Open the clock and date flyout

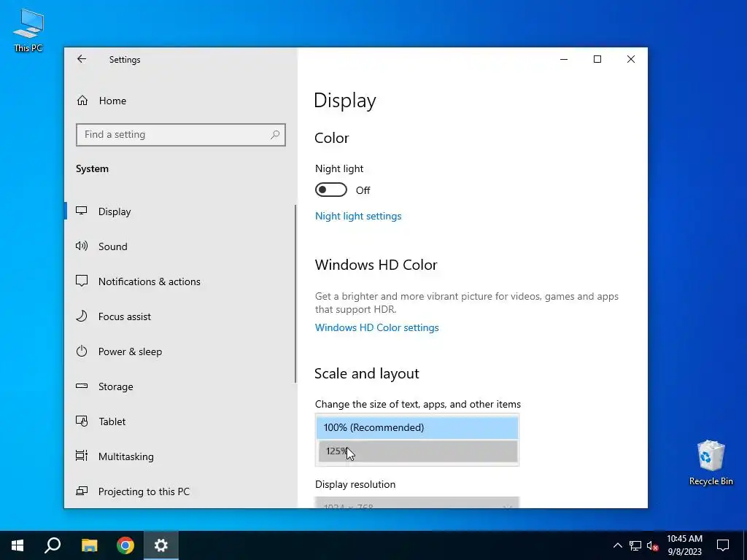[684, 545]
